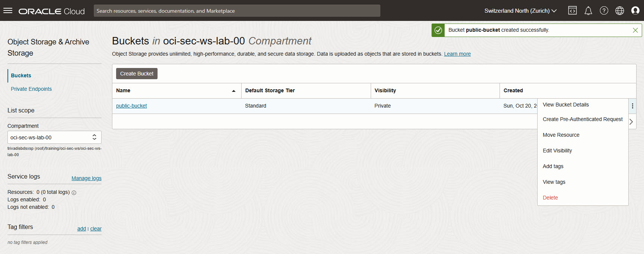Click the Private visibility cell
The image size is (644, 254).
click(383, 106)
